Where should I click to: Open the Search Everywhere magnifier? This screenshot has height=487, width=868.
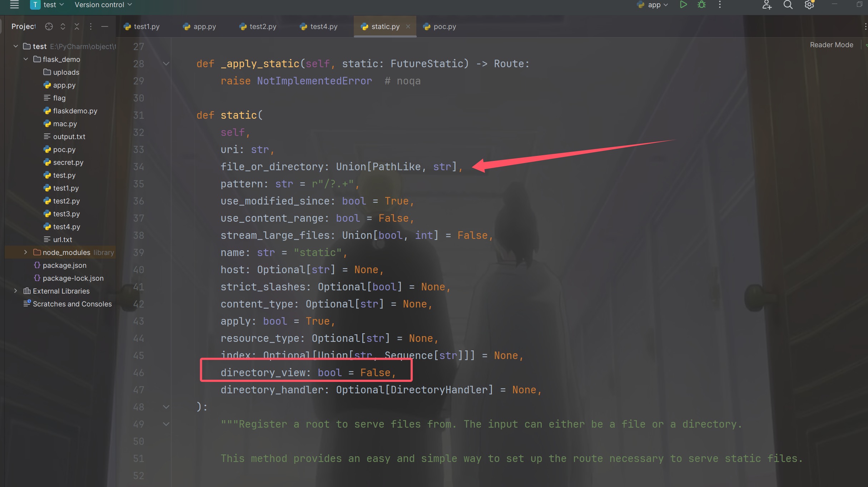click(x=788, y=5)
